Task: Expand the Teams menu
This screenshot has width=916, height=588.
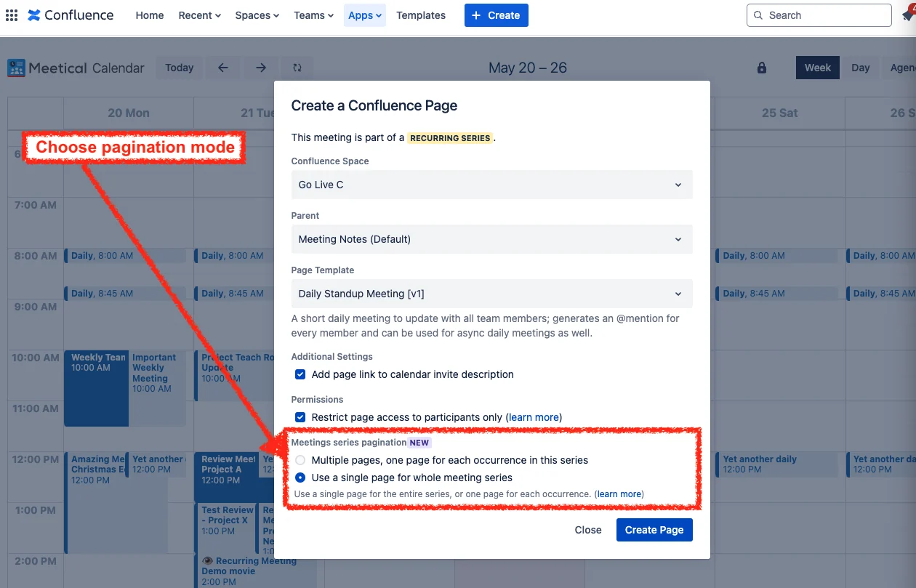Action: [314, 15]
